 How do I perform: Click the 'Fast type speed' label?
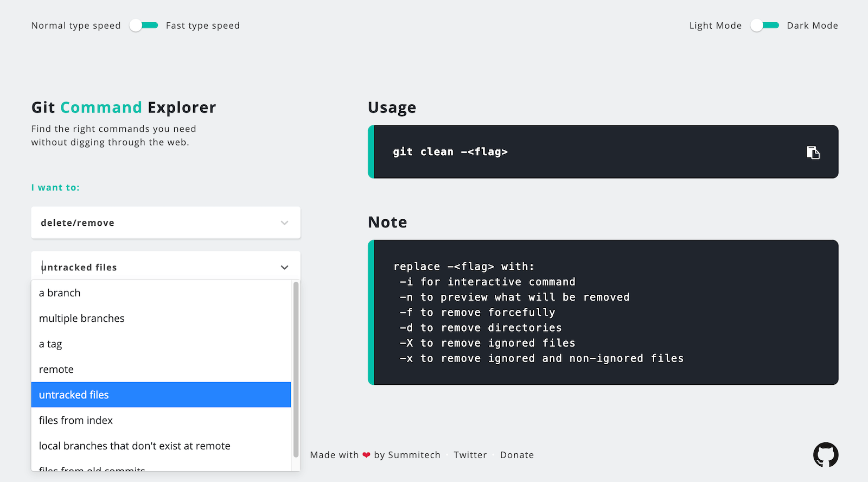pyautogui.click(x=203, y=26)
